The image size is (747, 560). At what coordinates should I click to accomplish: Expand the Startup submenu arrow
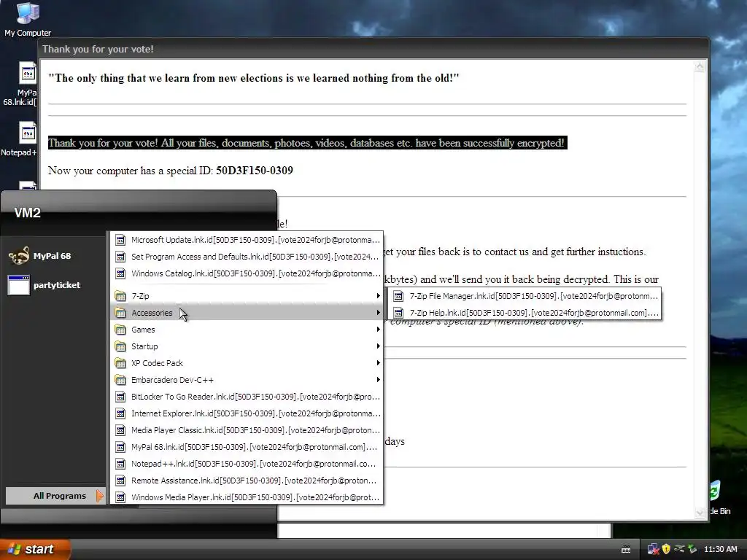pyautogui.click(x=379, y=346)
